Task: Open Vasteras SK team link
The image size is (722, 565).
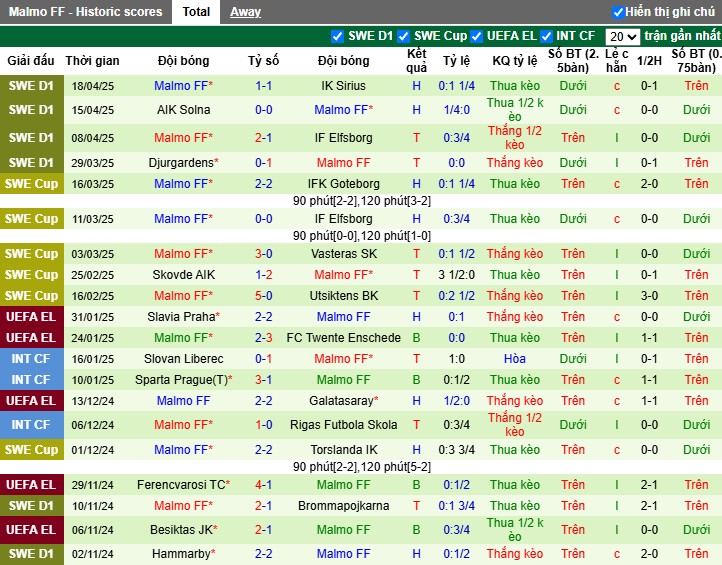Action: tap(344, 254)
